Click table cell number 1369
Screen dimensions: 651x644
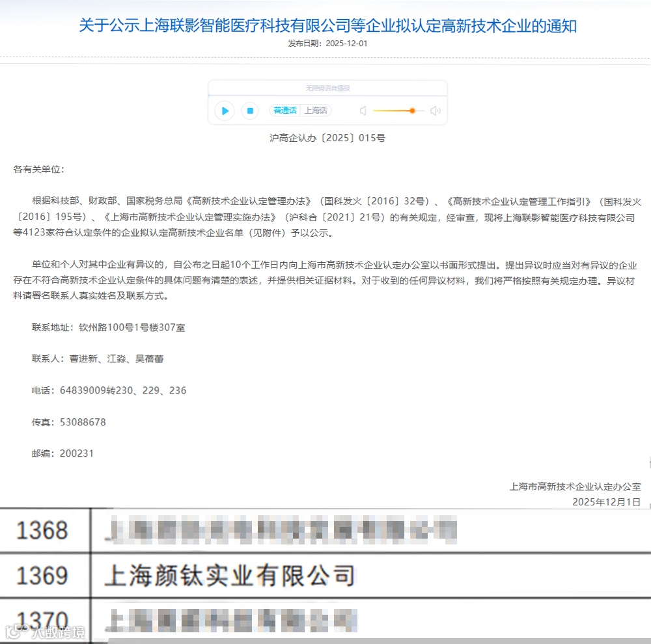point(42,576)
